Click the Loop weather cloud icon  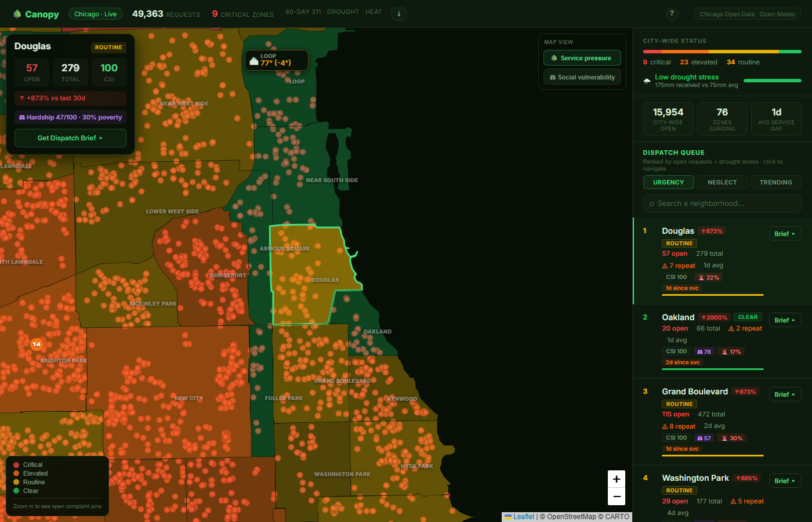pos(254,60)
